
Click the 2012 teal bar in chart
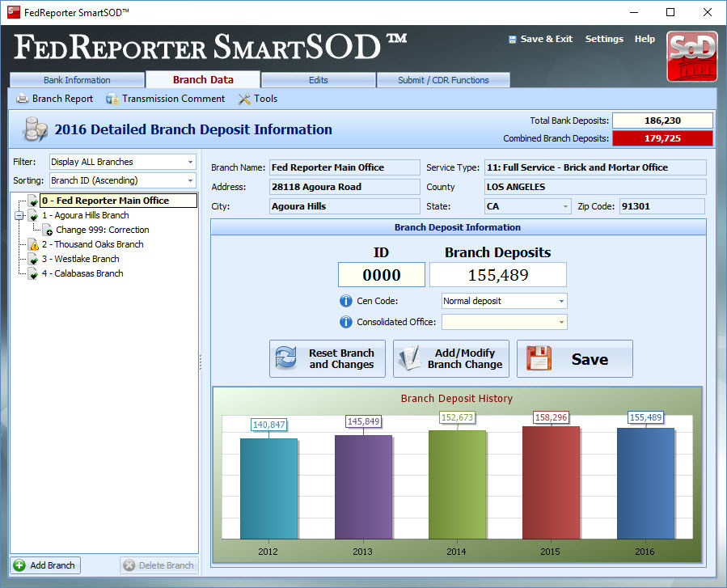click(x=269, y=489)
